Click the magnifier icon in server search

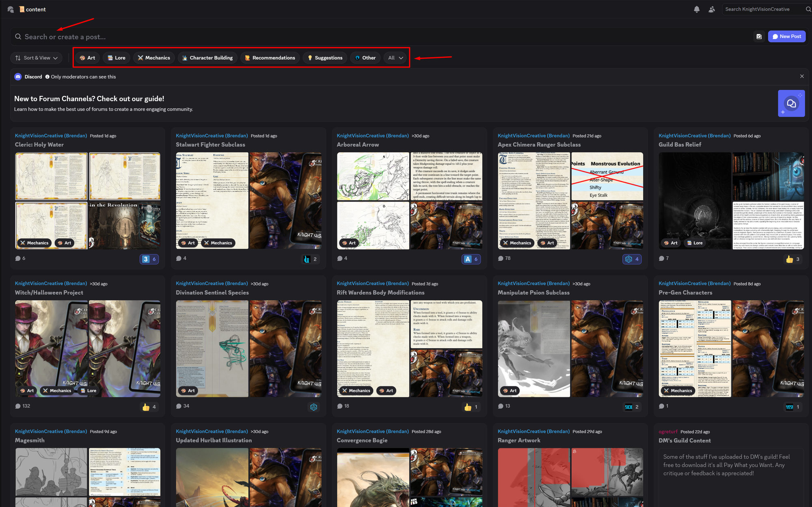[x=808, y=9]
